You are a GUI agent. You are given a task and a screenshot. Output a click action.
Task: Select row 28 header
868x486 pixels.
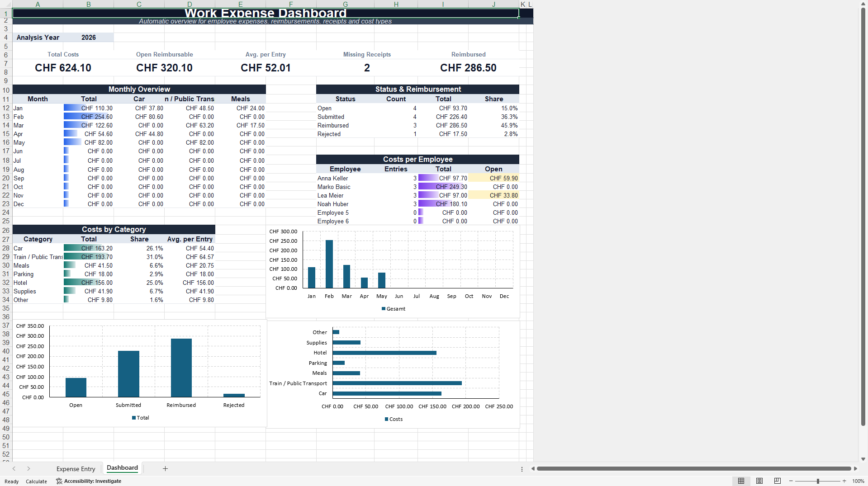click(x=6, y=248)
